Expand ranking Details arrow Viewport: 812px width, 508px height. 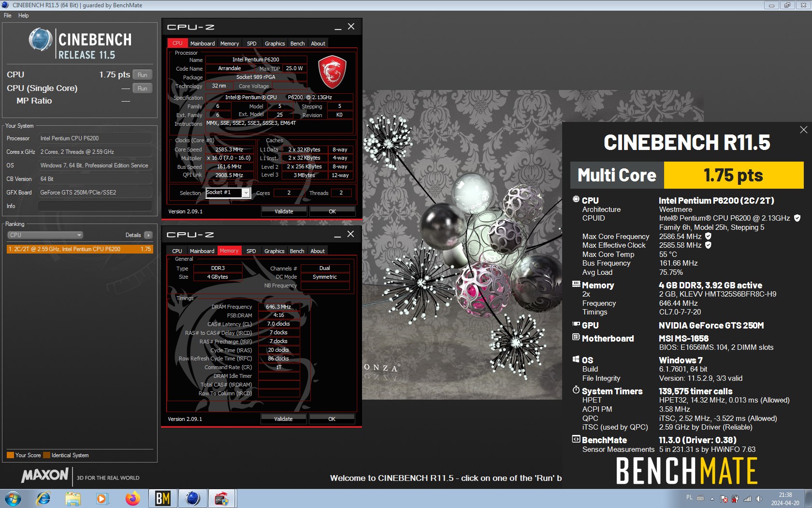pos(148,235)
